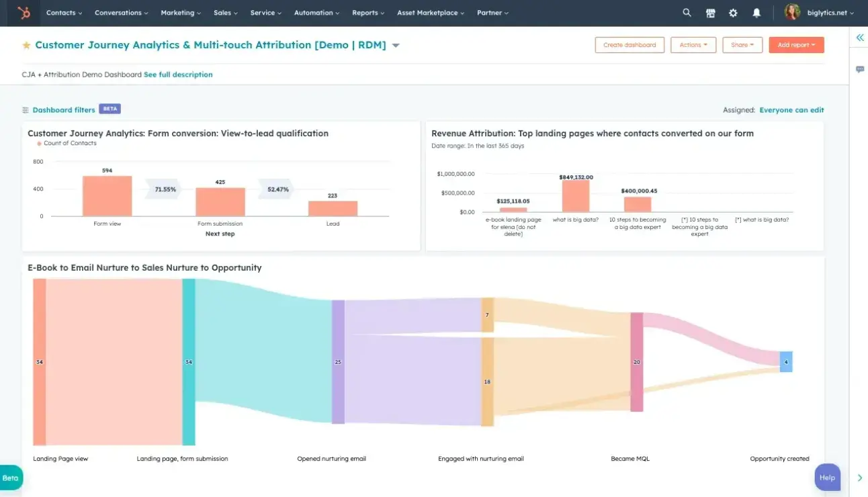Open the Actions dropdown
Screen dimensions: 868x497
pyautogui.click(x=693, y=45)
